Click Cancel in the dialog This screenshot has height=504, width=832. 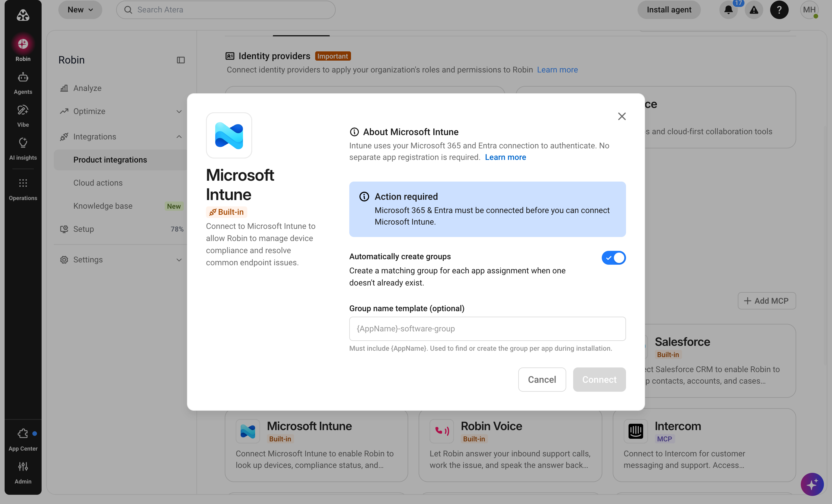point(542,380)
